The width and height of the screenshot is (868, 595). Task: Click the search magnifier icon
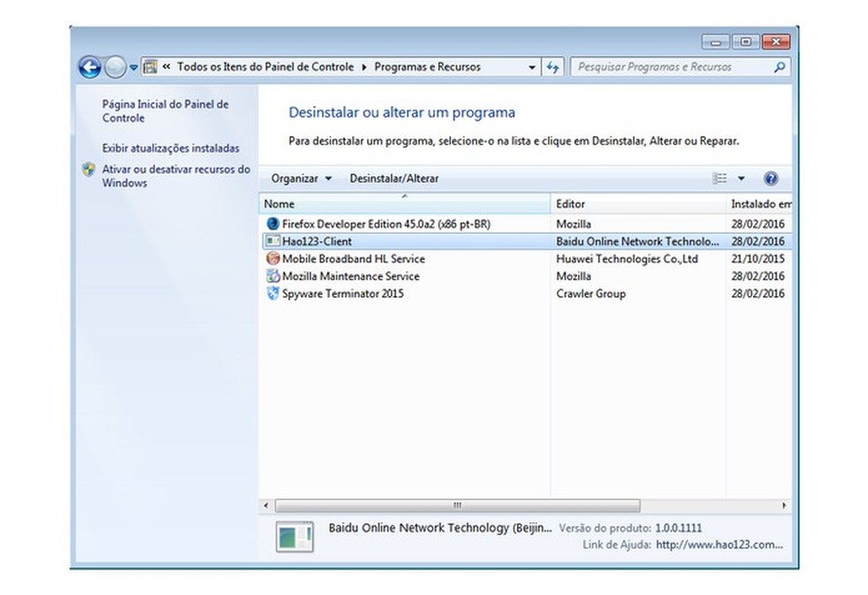tap(780, 67)
